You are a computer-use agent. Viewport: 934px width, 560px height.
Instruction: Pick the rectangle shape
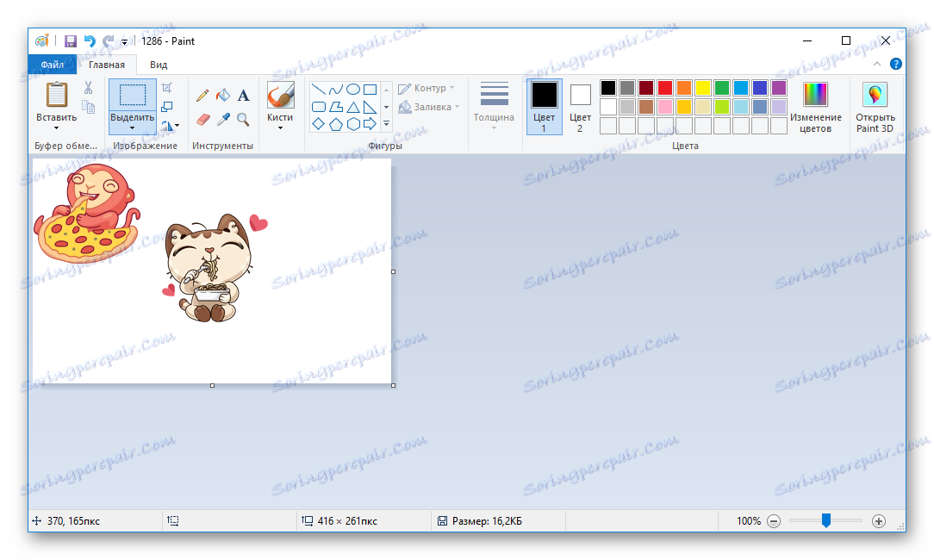(x=370, y=90)
